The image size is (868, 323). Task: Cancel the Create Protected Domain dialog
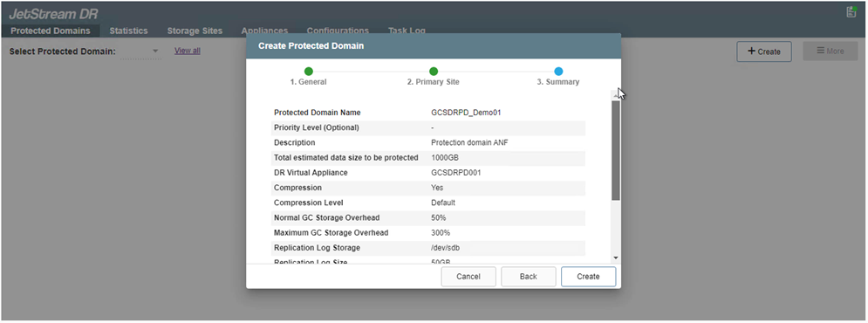pyautogui.click(x=468, y=277)
